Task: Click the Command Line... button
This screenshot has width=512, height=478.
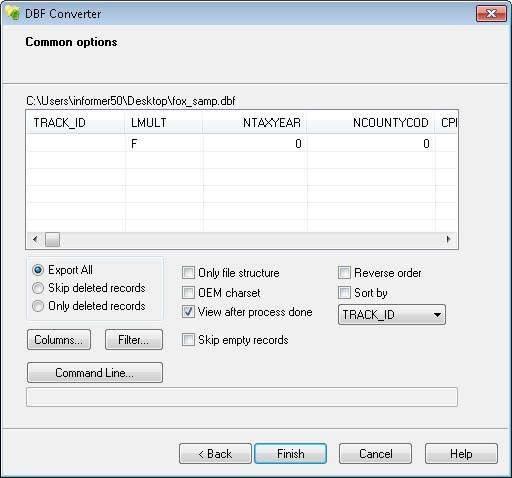Action: tap(95, 372)
